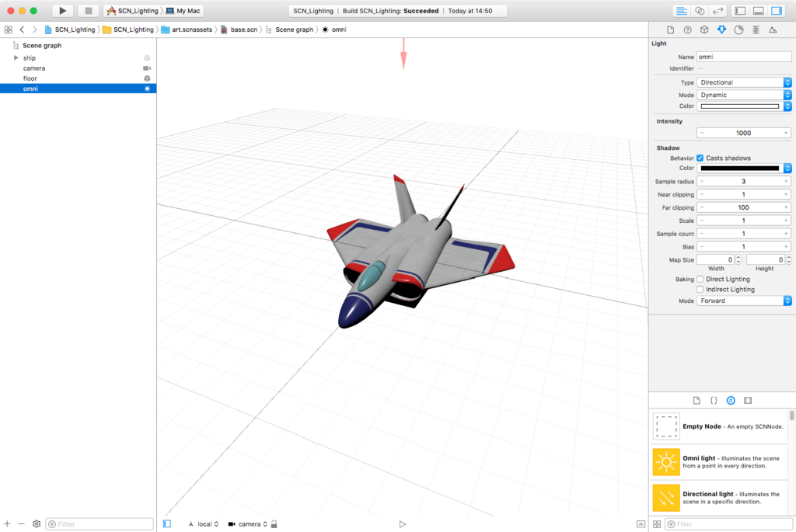
Task: Edit the light Name field
Action: click(x=744, y=57)
